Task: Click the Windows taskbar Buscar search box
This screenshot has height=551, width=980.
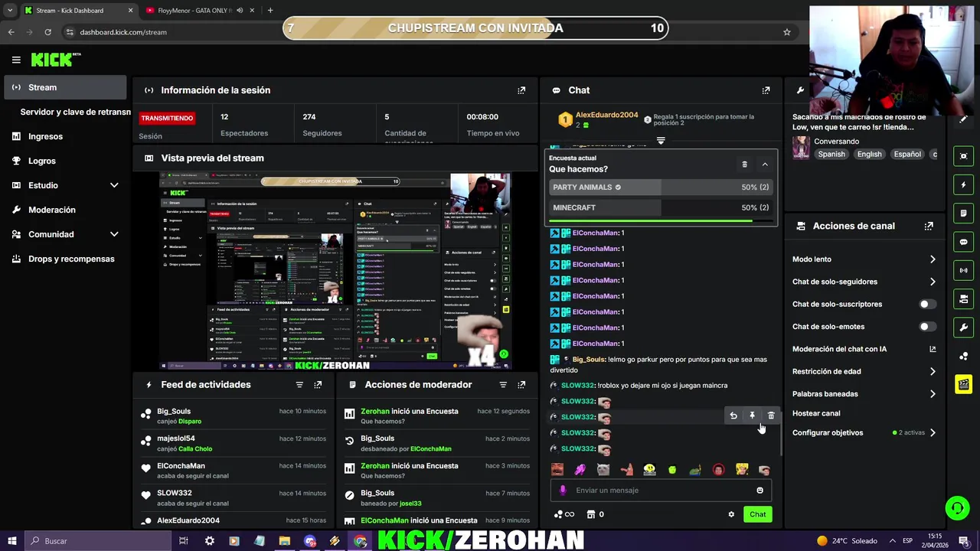Action: tap(98, 541)
